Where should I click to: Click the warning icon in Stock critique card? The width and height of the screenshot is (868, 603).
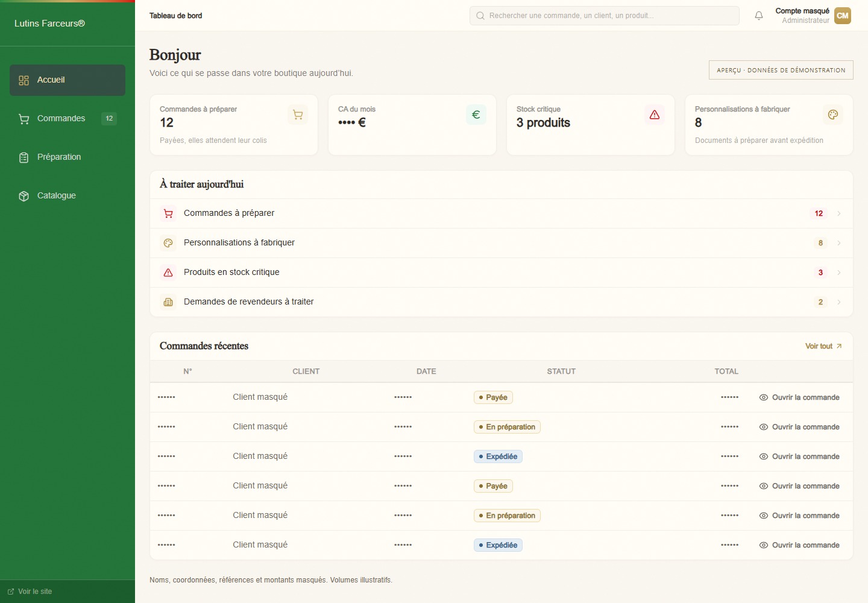point(655,115)
